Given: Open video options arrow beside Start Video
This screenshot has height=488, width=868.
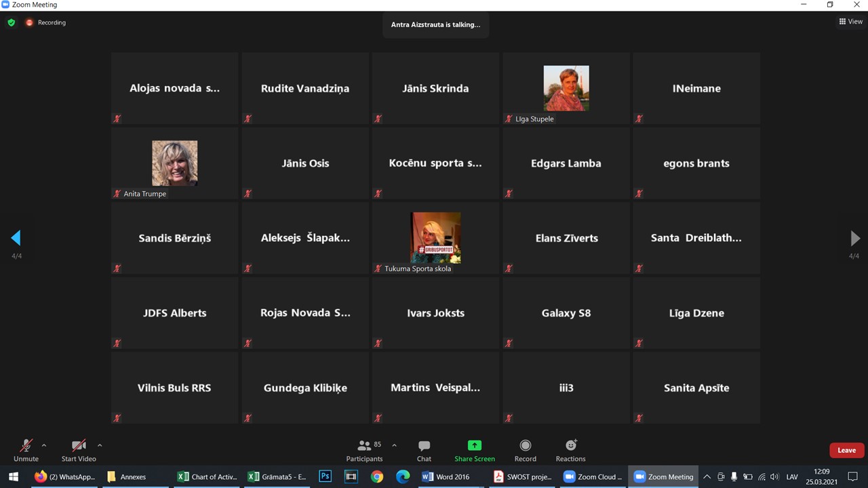Looking at the screenshot, I should (100, 445).
